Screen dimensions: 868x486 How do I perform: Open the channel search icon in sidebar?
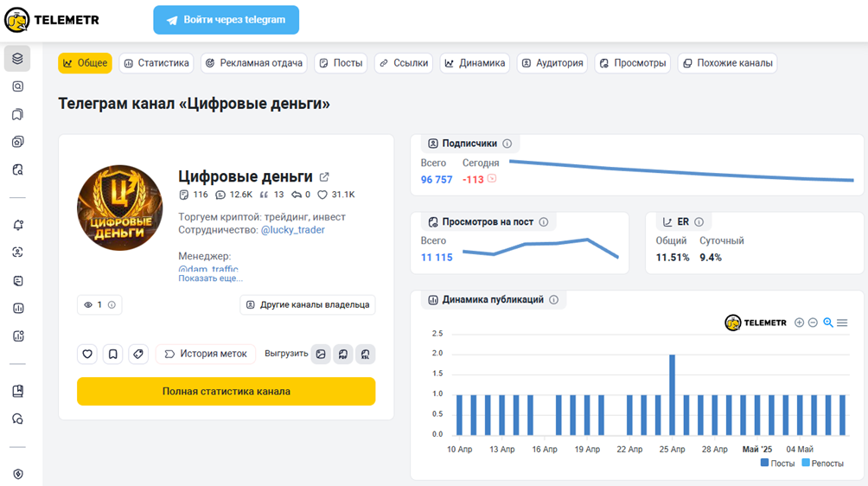pyautogui.click(x=17, y=86)
